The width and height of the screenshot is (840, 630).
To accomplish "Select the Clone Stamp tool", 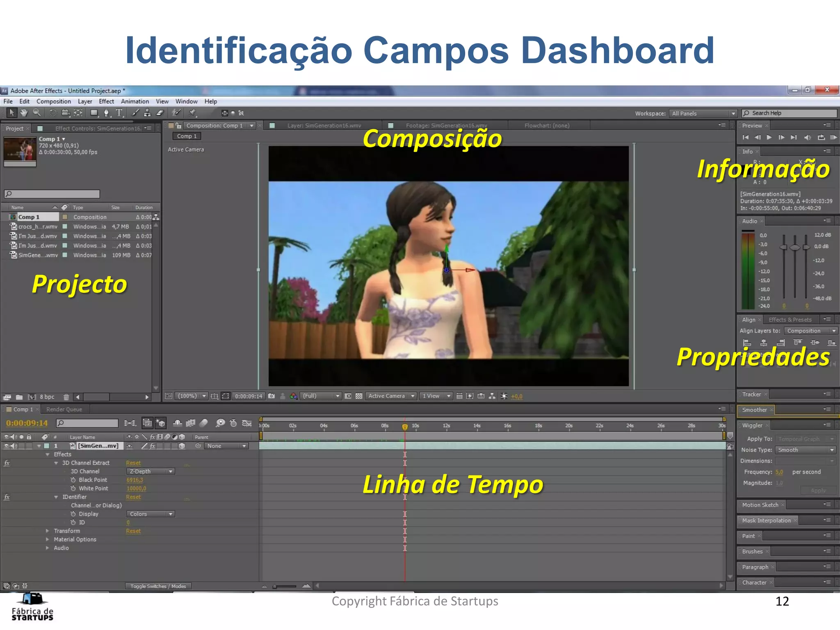I will [147, 112].
